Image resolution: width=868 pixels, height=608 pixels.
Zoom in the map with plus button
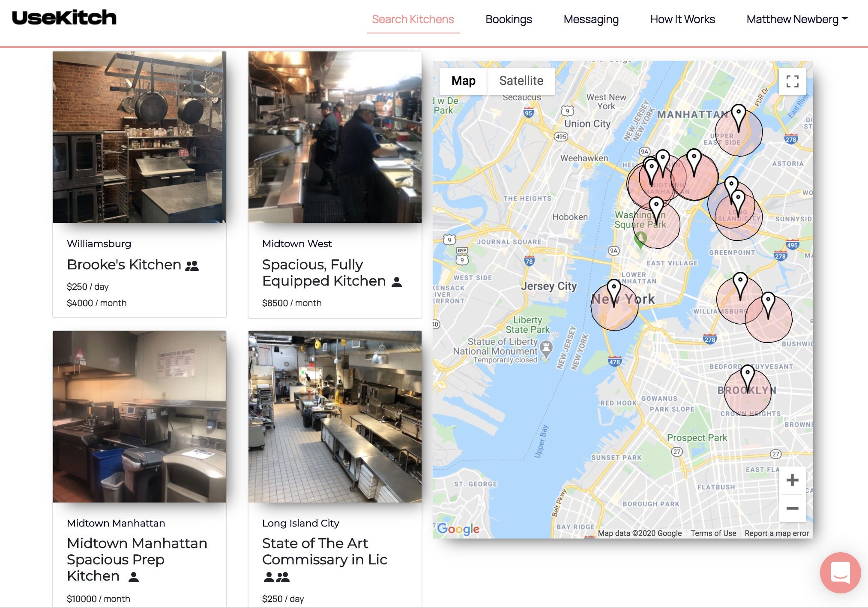point(792,480)
